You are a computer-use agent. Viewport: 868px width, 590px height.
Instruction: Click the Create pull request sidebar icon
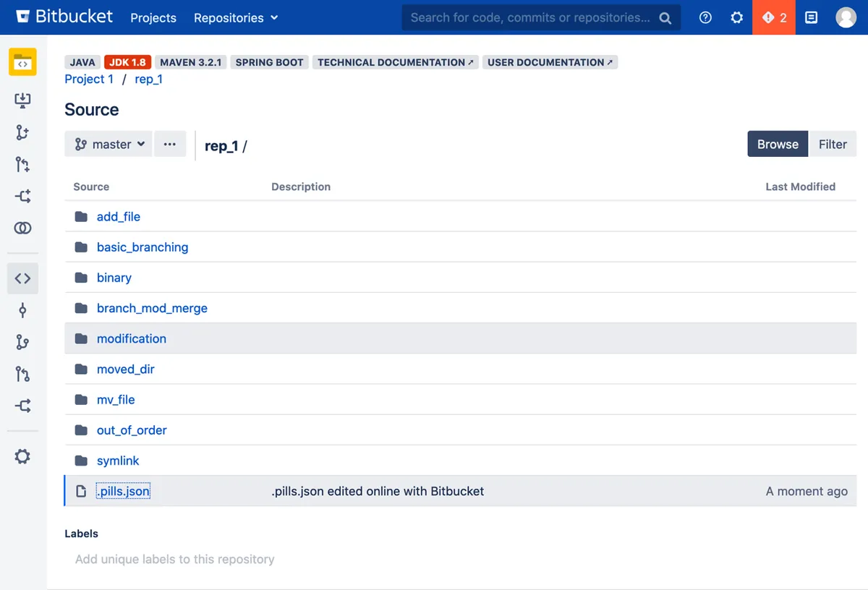[22, 165]
